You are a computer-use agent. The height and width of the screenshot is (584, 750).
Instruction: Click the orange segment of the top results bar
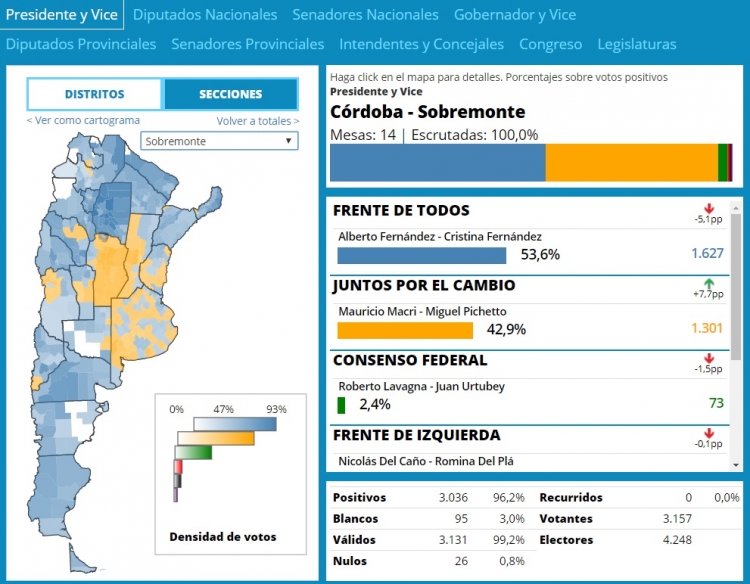[631, 163]
